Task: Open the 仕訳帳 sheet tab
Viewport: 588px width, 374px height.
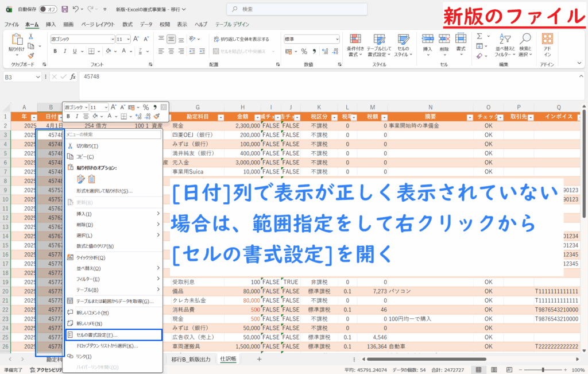Action: click(228, 359)
